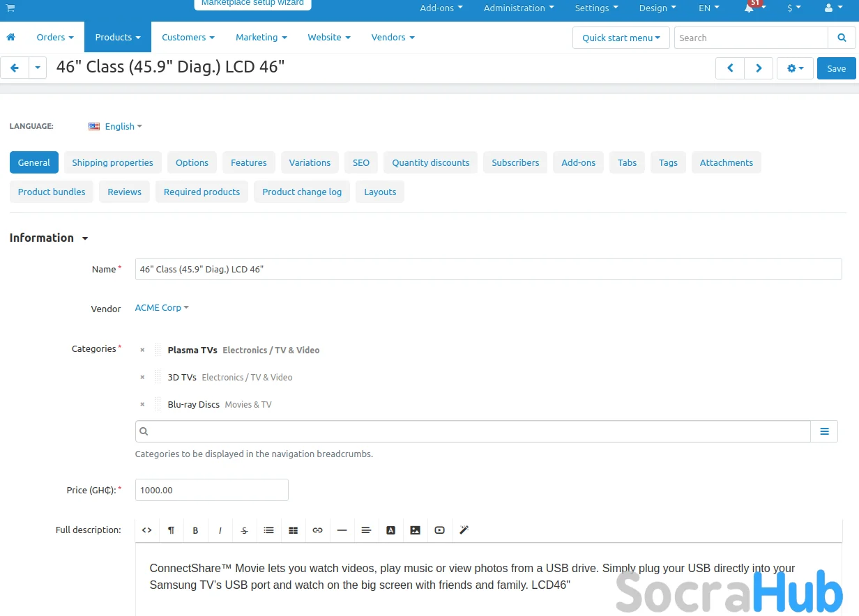This screenshot has height=616, width=859.
Task: Insert a horizontal line in editor
Action: pos(342,530)
